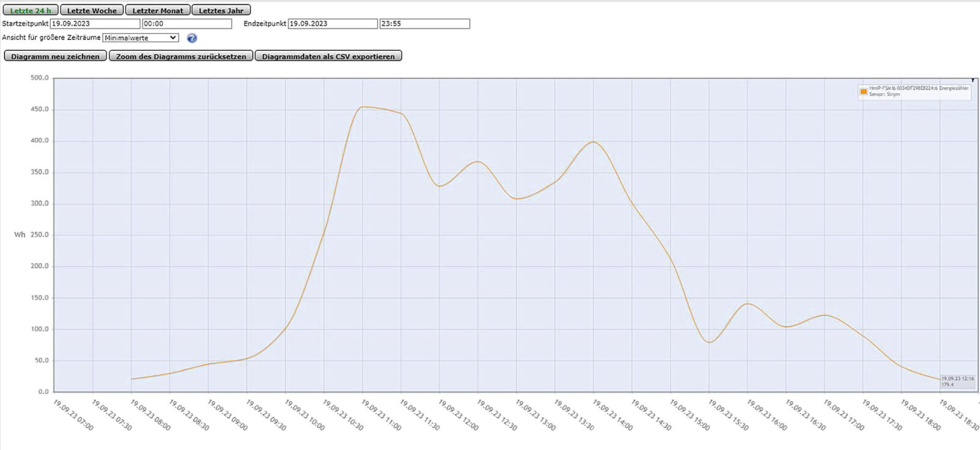The height and width of the screenshot is (450, 980).
Task: Export data via 'Diagrammdaten als CSV exportieren'
Action: point(328,56)
